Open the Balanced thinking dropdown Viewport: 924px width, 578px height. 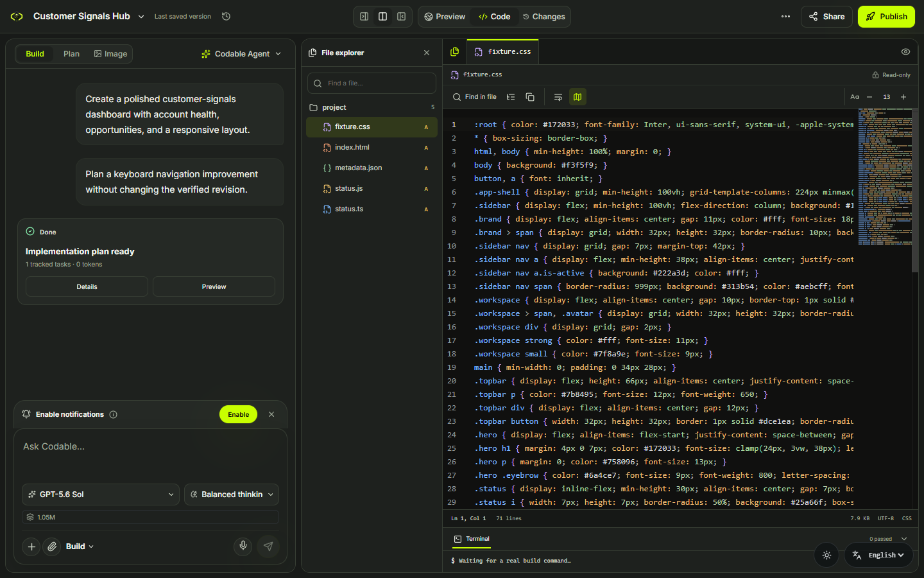point(232,495)
